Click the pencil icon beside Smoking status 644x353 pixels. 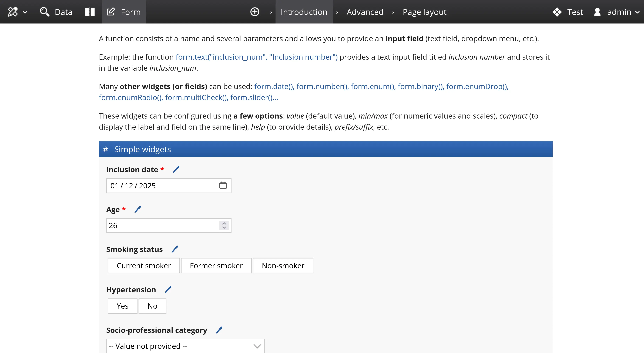pos(175,249)
